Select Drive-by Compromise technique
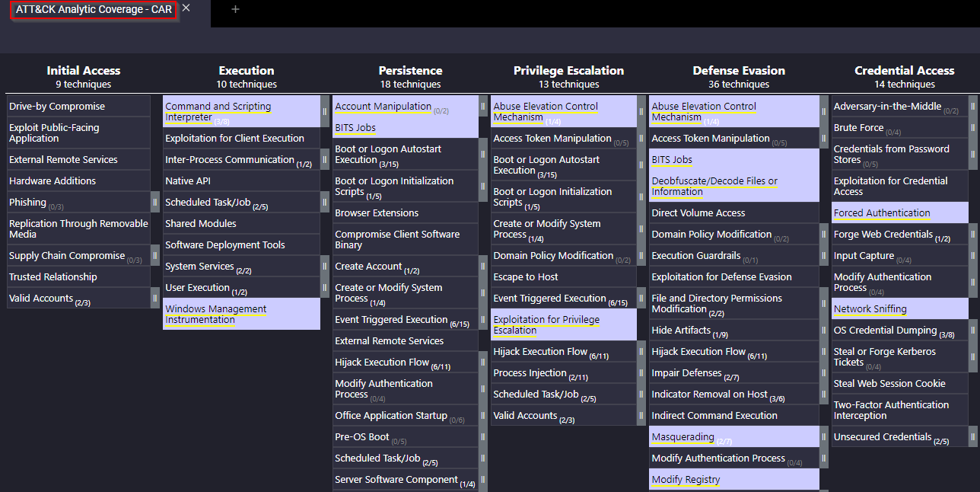Image resolution: width=980 pixels, height=492 pixels. coord(78,106)
